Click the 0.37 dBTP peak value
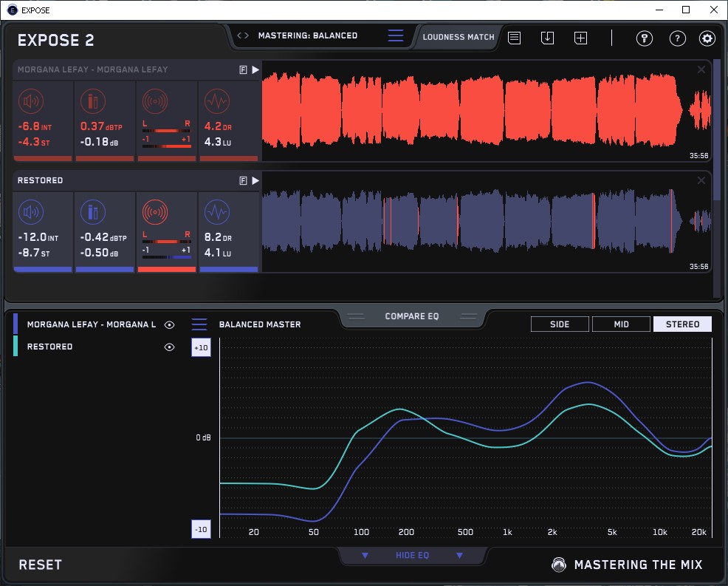The image size is (728, 586). click(101, 126)
